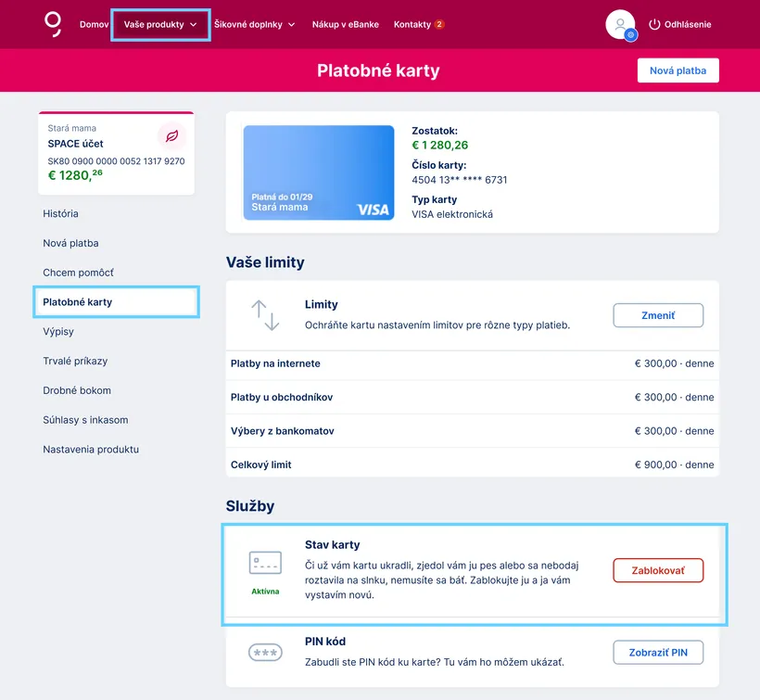760x700 pixels.
Task: Select Platobné karty in the sidebar
Action: click(117, 302)
